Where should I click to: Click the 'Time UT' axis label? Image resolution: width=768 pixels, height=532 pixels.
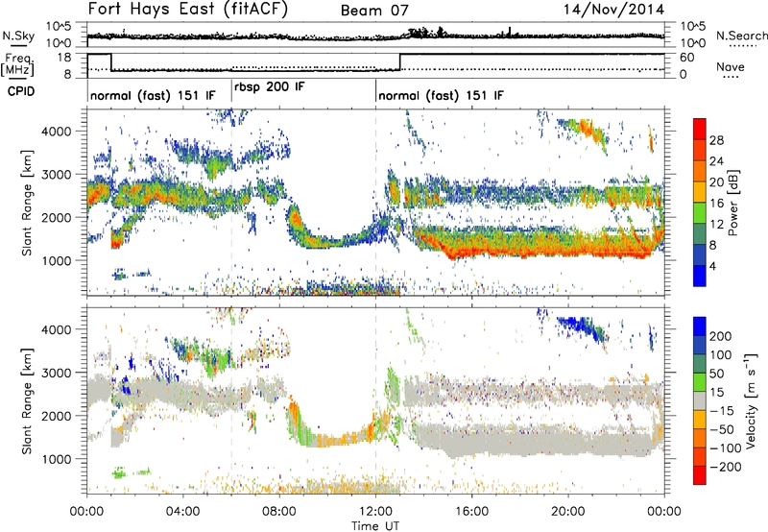pos(375,525)
